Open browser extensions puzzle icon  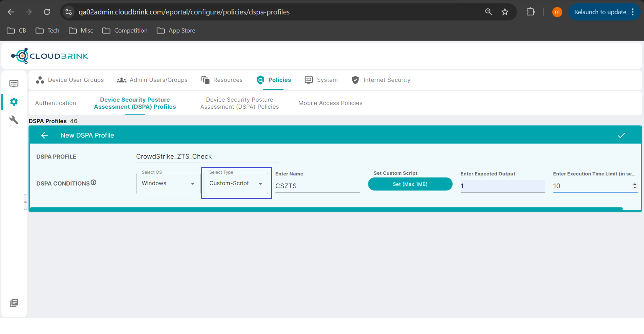(x=530, y=12)
